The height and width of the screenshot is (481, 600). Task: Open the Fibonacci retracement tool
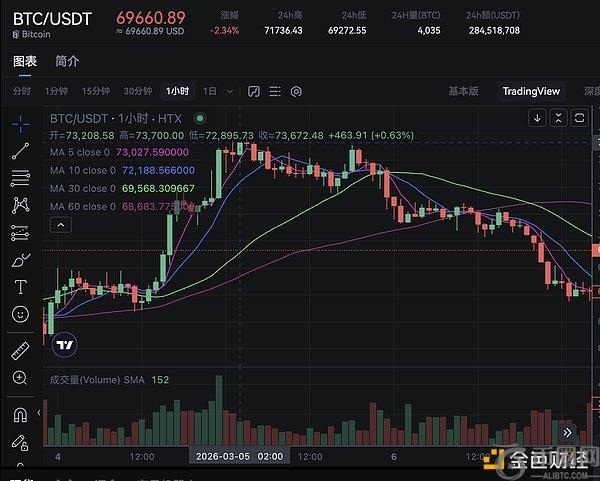point(20,179)
